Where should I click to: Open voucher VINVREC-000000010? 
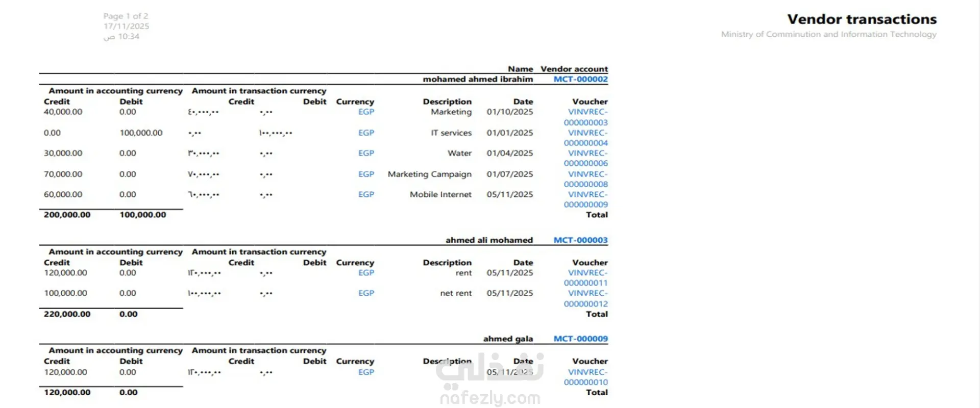(586, 377)
